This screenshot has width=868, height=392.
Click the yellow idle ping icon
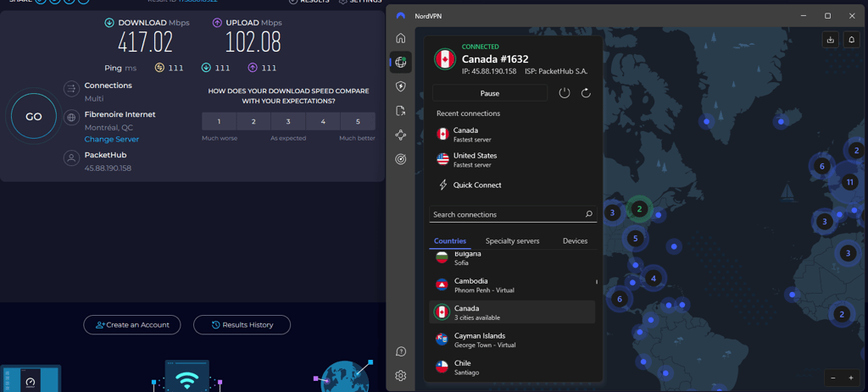pyautogui.click(x=160, y=68)
